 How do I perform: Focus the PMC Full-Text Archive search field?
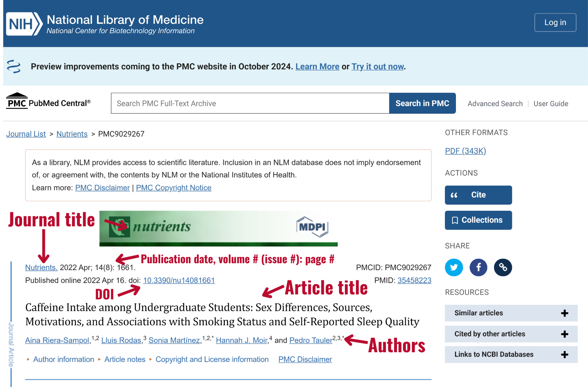[250, 103]
